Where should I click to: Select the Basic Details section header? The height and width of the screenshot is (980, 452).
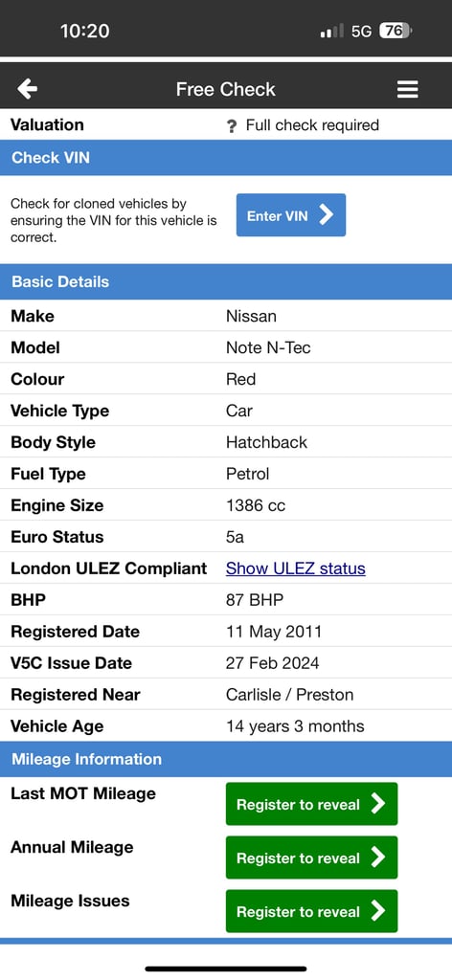226,281
